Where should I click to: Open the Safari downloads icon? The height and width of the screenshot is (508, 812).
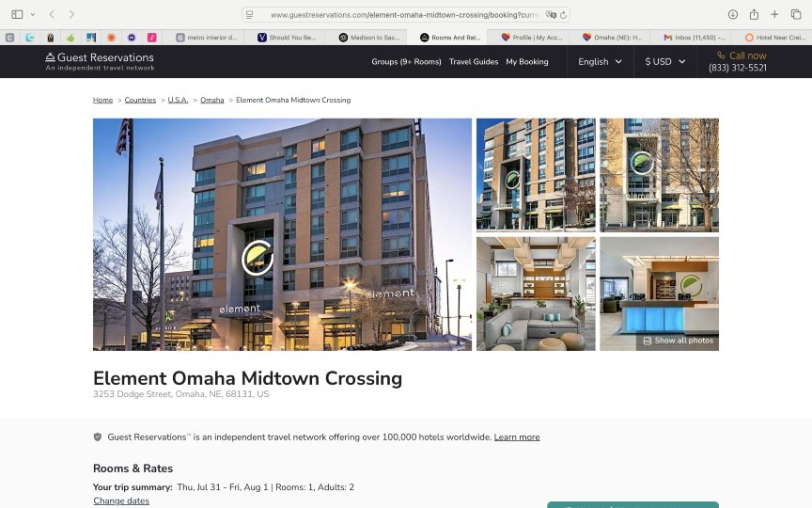tap(733, 14)
